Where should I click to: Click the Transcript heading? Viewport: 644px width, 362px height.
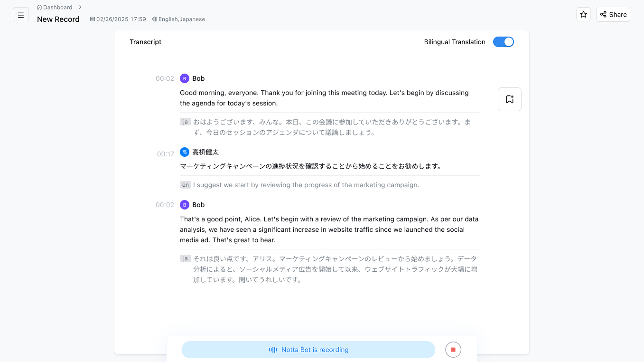145,42
